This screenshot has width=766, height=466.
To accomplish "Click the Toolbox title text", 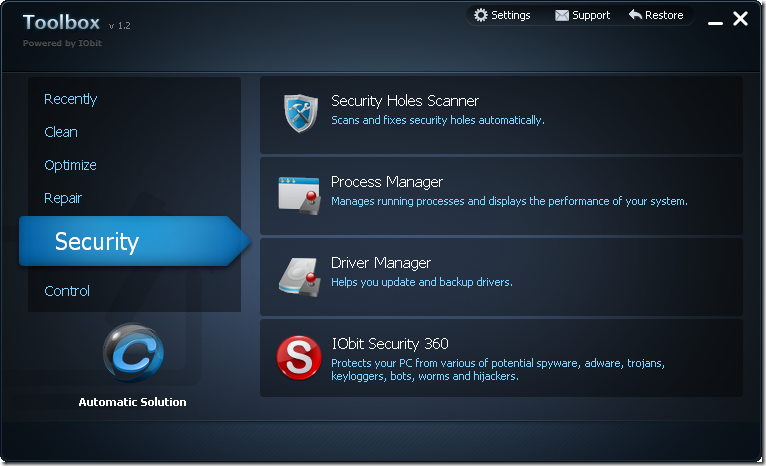I will [61, 22].
